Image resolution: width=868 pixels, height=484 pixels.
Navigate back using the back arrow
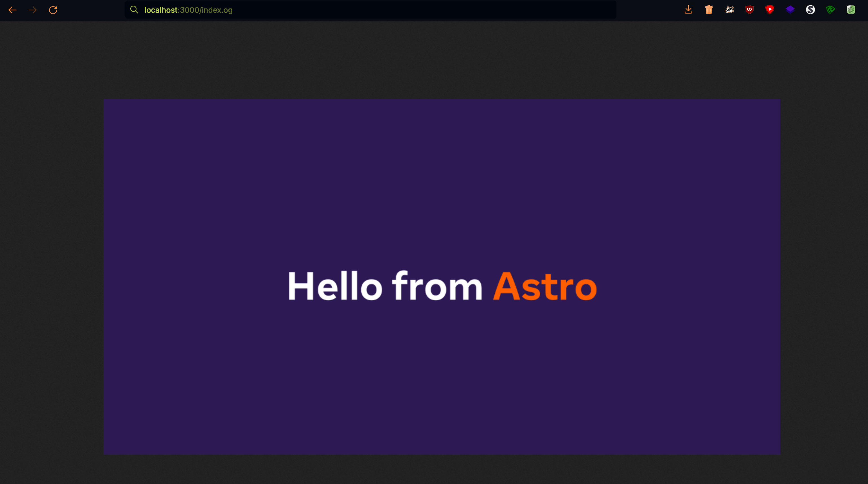click(x=12, y=10)
